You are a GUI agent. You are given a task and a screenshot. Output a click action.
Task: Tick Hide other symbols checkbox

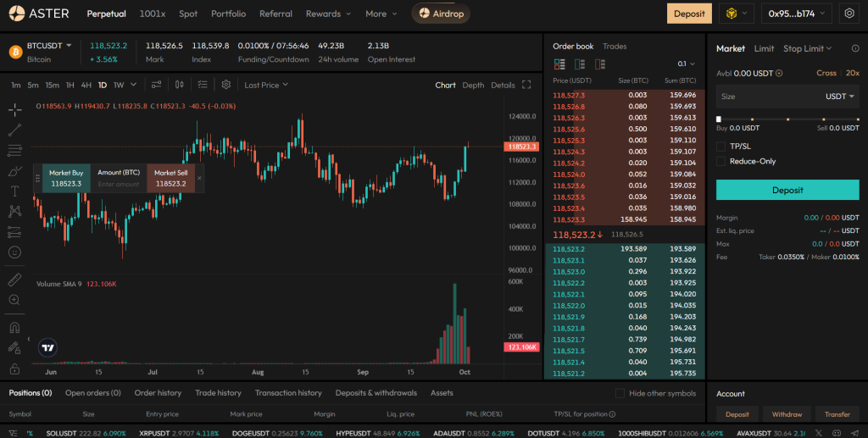[x=620, y=393]
